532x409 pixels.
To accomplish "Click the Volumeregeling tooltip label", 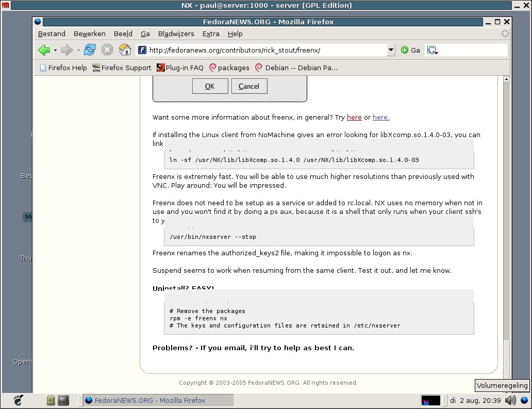I will [502, 386].
